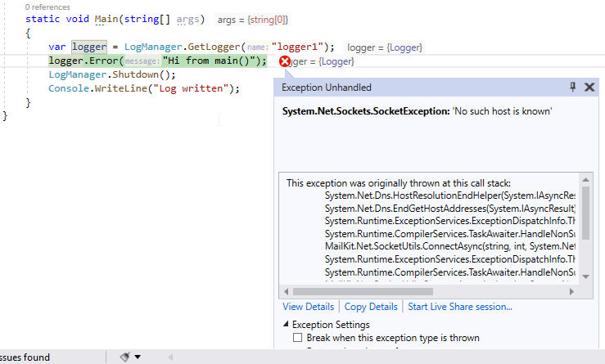Click the call stack horizontal scrollbar thumb
This screenshot has height=364, width=605.
click(363, 291)
